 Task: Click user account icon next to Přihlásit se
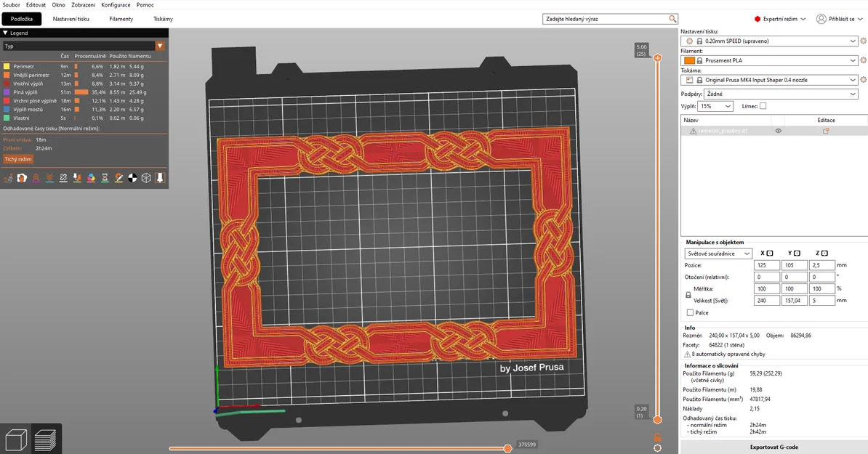point(821,19)
